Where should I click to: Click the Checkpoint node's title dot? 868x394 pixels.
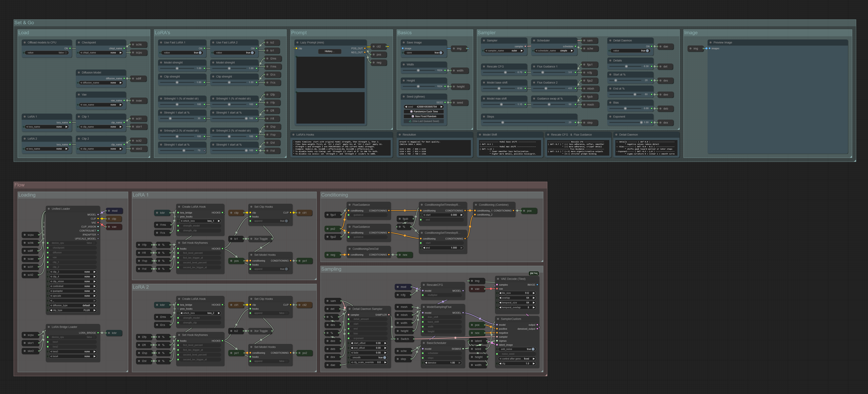point(79,43)
